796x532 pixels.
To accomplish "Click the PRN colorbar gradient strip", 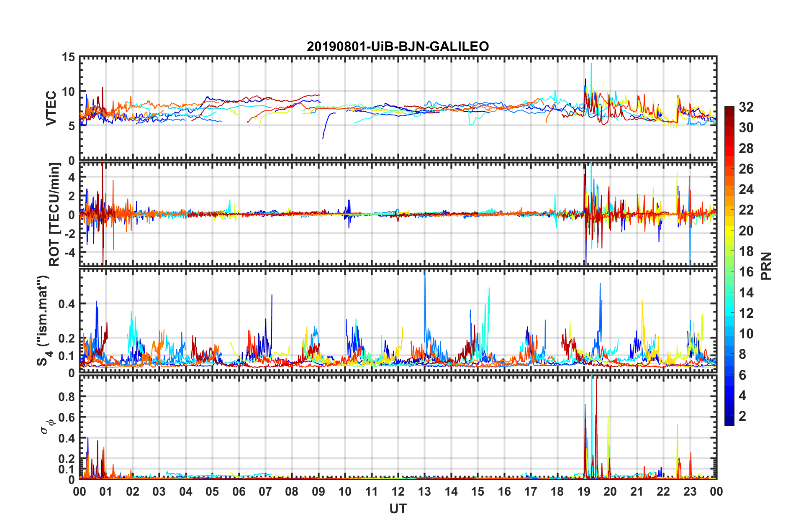I will pyautogui.click(x=729, y=266).
